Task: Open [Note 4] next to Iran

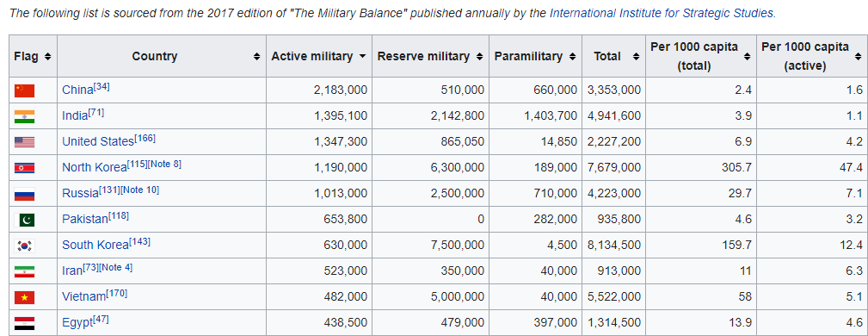Action: click(x=115, y=268)
